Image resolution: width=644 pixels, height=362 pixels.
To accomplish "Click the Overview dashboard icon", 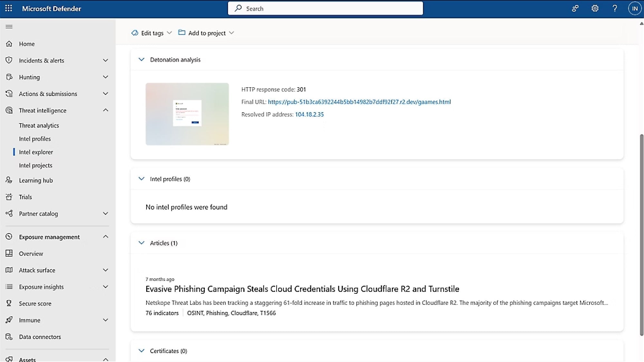I will [9, 253].
